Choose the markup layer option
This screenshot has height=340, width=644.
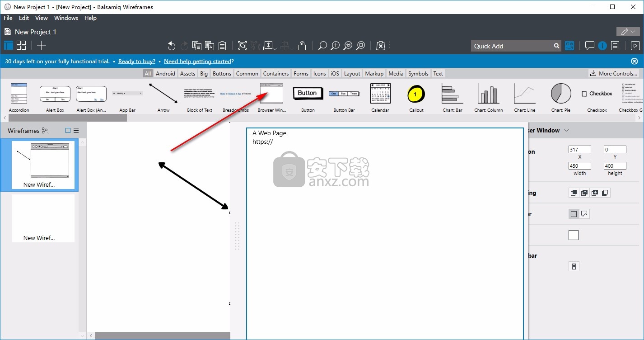pyautogui.click(x=584, y=214)
